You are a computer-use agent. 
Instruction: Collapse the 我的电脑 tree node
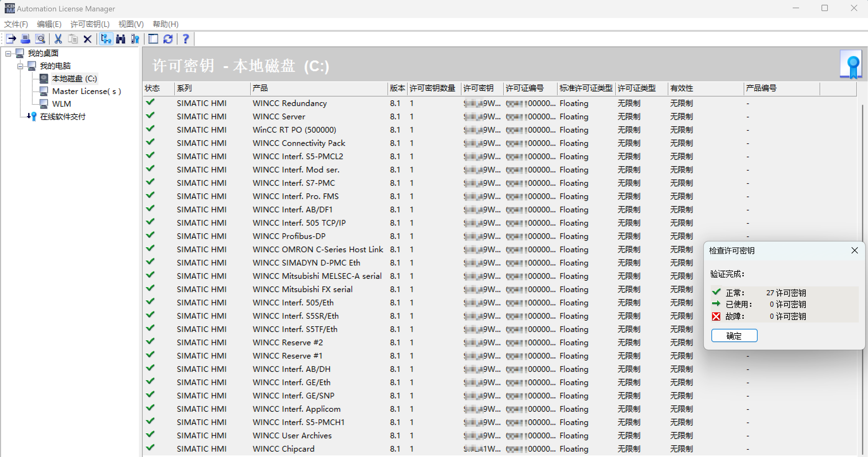pyautogui.click(x=20, y=66)
